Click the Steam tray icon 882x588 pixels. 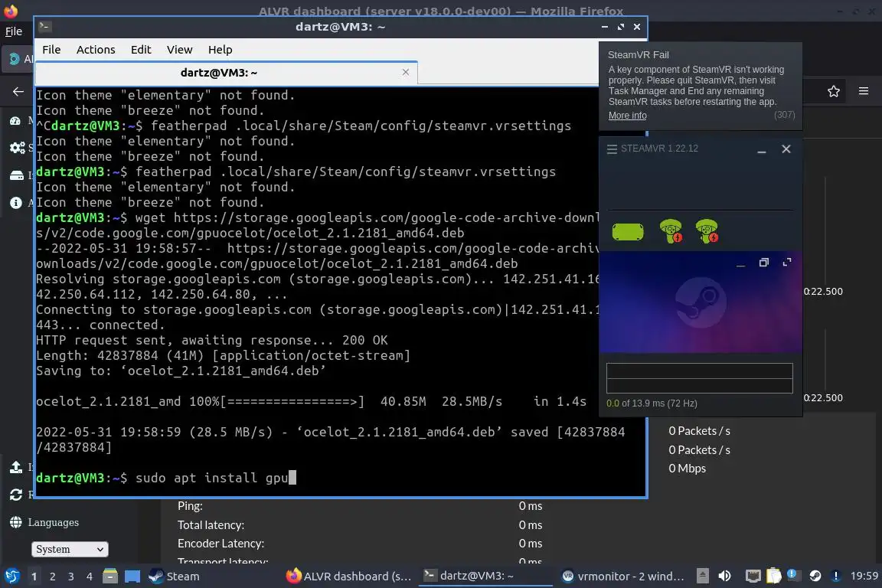pos(815,576)
